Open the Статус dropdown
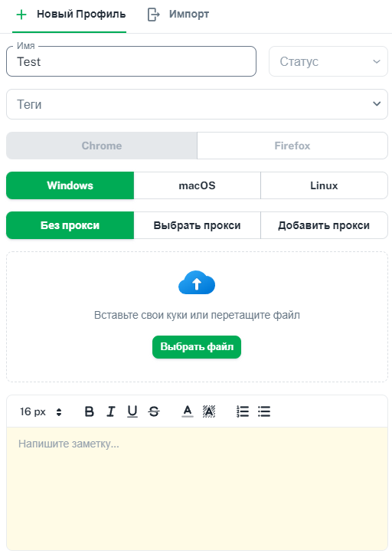This screenshot has height=557, width=392. pos(328,61)
